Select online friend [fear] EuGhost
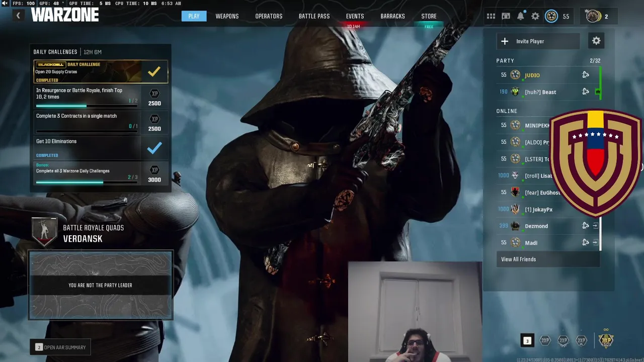 pos(542,193)
